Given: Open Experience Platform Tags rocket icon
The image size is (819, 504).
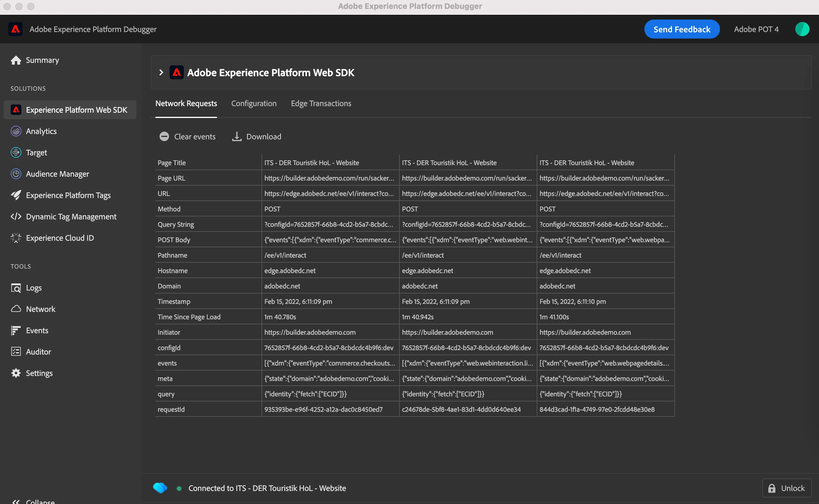Looking at the screenshot, I should tap(16, 195).
